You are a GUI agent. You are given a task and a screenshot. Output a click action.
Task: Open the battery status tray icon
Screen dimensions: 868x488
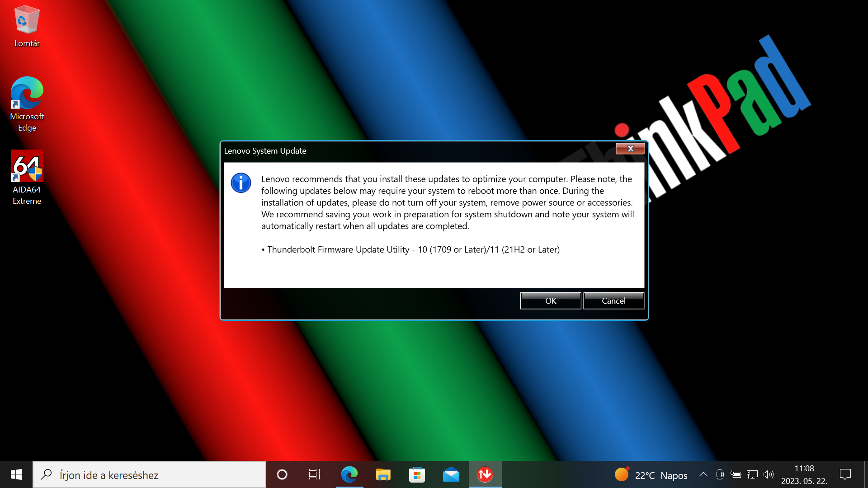pyautogui.click(x=736, y=474)
